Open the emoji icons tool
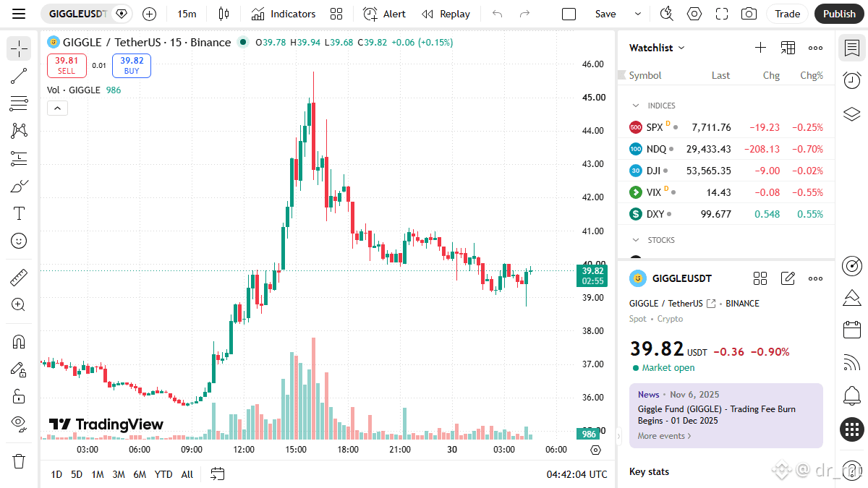This screenshot has width=868, height=488. tap(19, 241)
